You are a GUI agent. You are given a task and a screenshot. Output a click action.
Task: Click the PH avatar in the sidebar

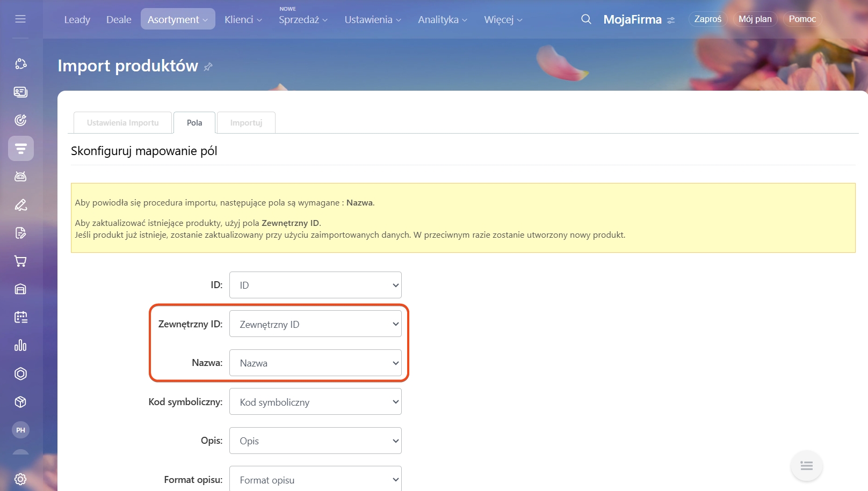click(20, 430)
